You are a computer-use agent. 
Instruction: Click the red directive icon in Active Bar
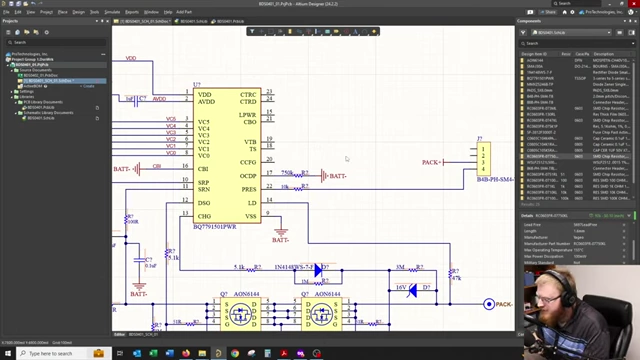coord(346,31)
